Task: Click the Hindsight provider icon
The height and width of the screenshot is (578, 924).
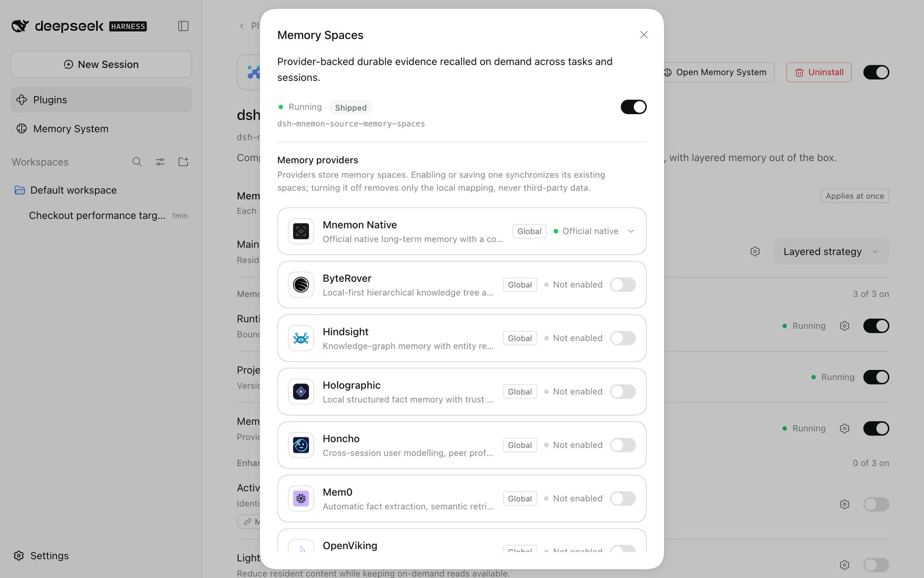Action: click(x=301, y=338)
